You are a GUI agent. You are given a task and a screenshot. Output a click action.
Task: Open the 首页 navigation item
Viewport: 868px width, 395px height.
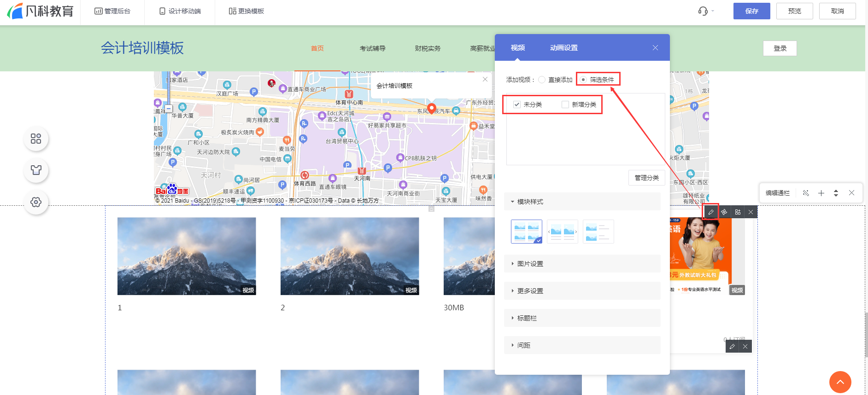point(317,48)
